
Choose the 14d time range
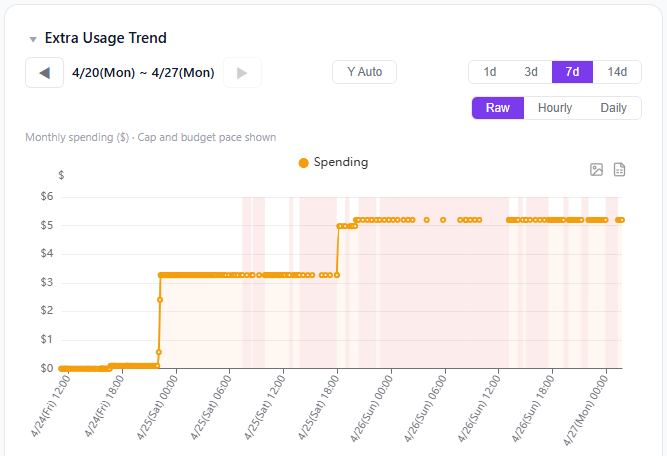[617, 72]
